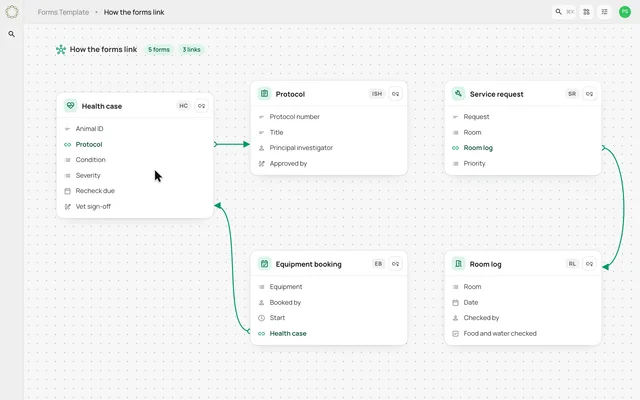Click the Equipment booking card title
The width and height of the screenshot is (640, 400).
(x=309, y=264)
